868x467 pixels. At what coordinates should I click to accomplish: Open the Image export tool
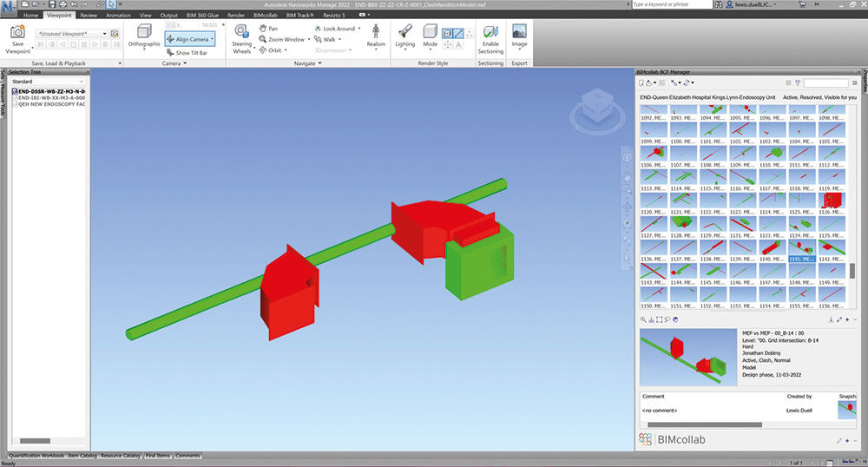click(519, 35)
